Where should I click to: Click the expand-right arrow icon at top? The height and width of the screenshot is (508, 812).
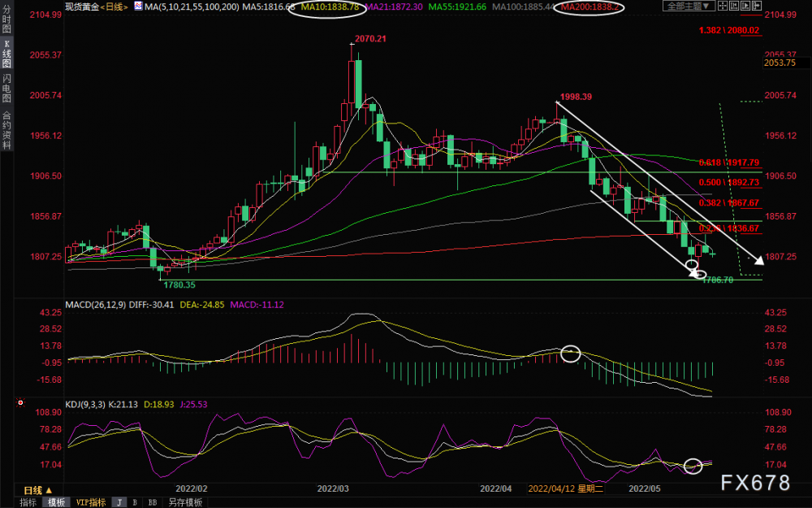pos(757,6)
